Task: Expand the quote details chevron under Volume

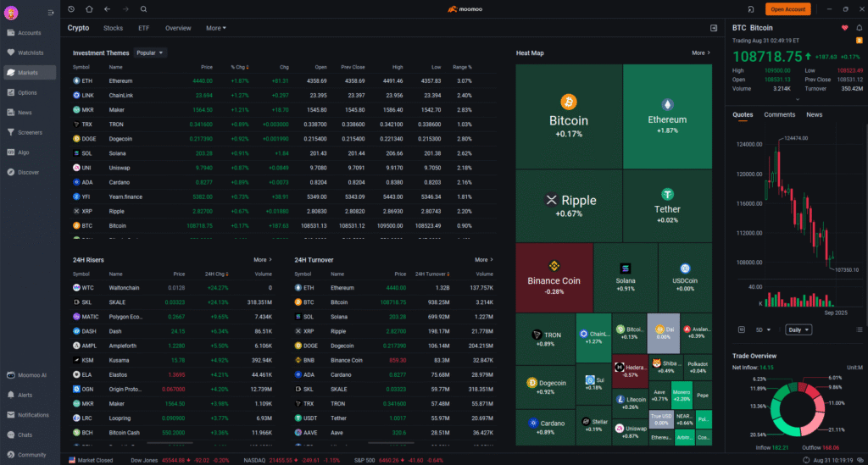Action: pyautogui.click(x=797, y=100)
